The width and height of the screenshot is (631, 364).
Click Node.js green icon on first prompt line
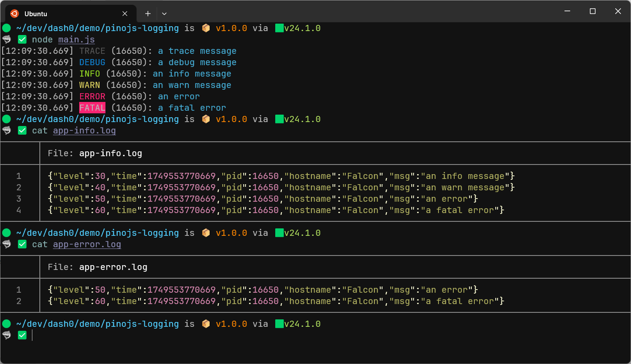click(x=279, y=28)
